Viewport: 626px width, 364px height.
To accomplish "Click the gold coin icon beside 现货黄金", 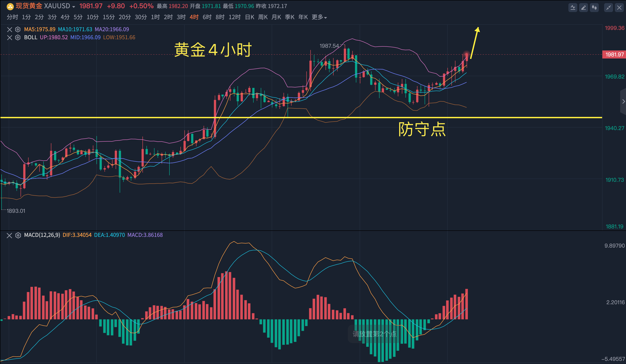I will [10, 6].
